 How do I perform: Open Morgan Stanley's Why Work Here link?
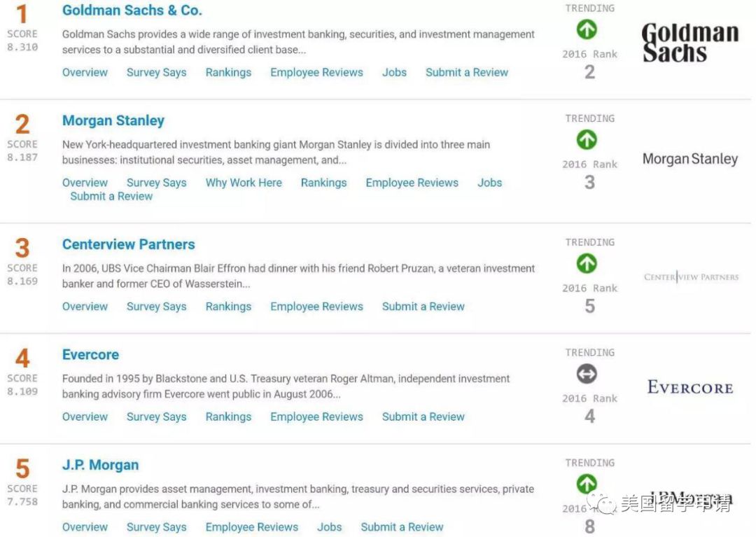click(244, 183)
